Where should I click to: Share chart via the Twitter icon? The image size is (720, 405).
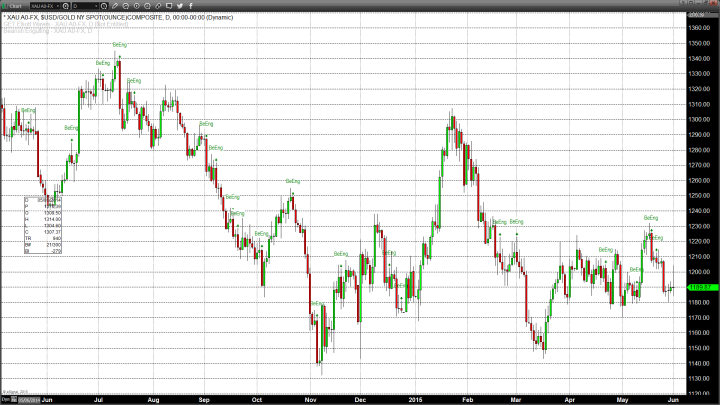(x=180, y=6)
